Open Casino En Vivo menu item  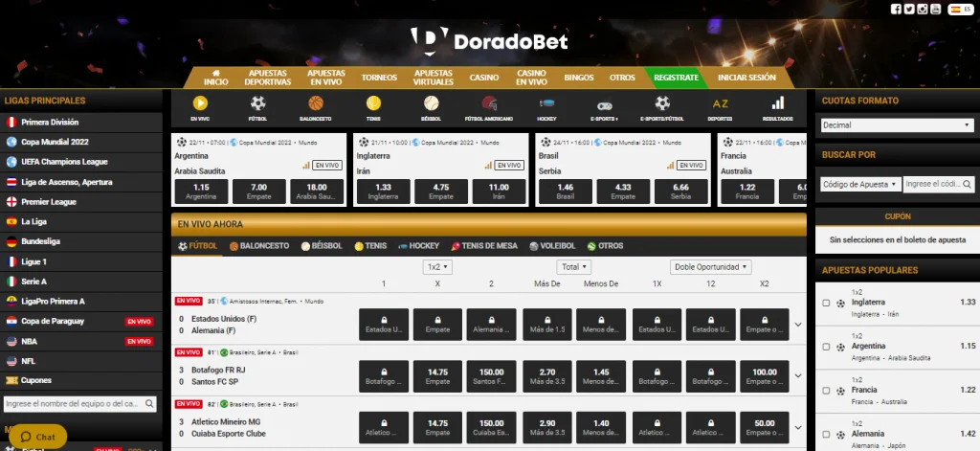[x=531, y=78]
